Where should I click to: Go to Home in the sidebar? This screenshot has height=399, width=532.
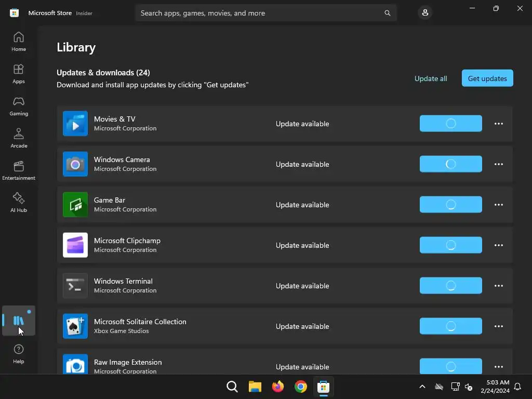19,42
